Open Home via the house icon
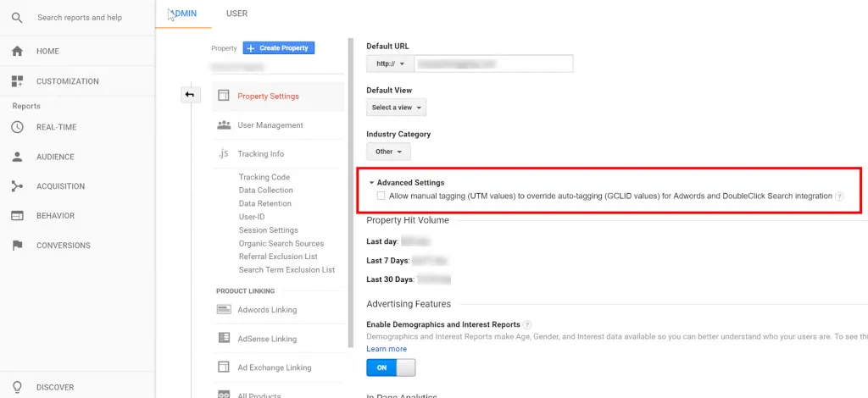This screenshot has height=398, width=868. click(x=17, y=52)
